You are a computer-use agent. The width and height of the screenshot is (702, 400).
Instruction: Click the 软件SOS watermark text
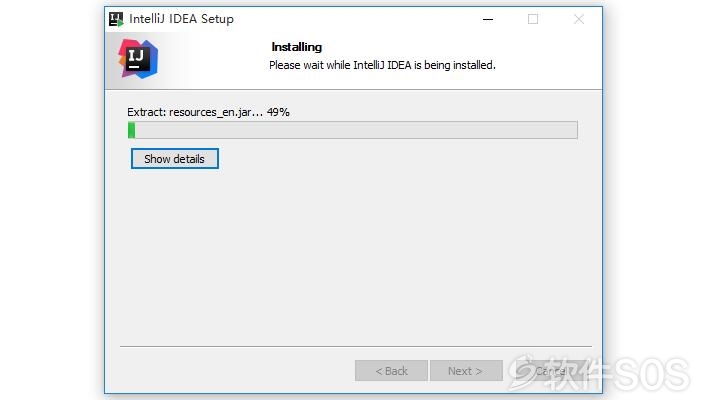tap(615, 374)
